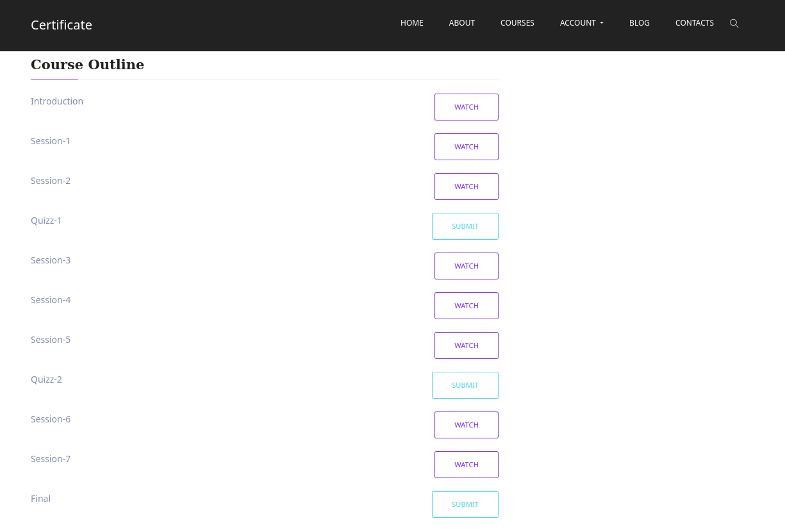Open the COURSES menu item
This screenshot has height=532, width=785.
tap(517, 23)
